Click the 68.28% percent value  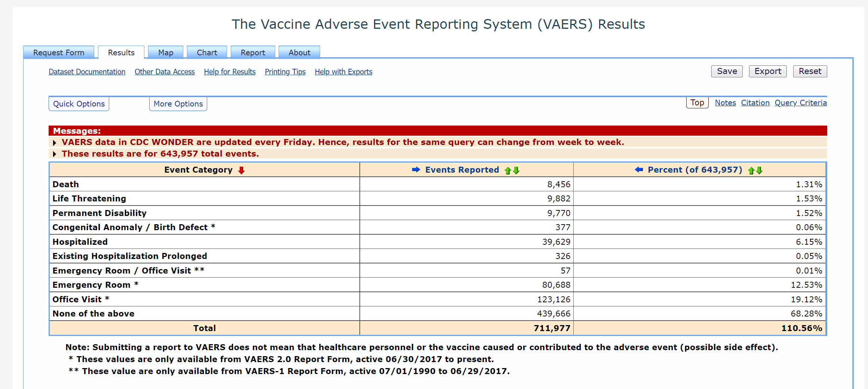coord(806,314)
